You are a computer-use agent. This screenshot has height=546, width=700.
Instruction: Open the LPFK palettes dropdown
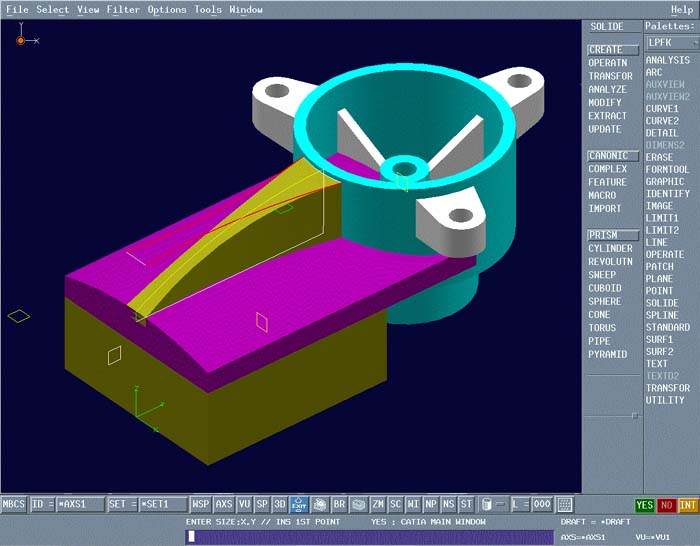671,43
